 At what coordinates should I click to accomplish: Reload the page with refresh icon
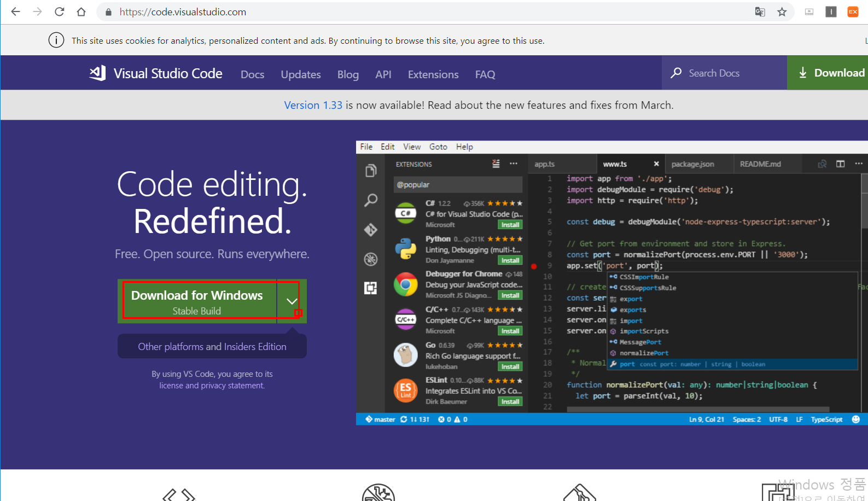(59, 11)
